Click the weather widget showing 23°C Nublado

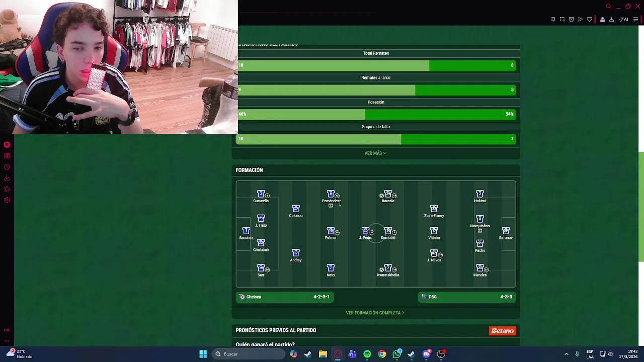coord(19,354)
